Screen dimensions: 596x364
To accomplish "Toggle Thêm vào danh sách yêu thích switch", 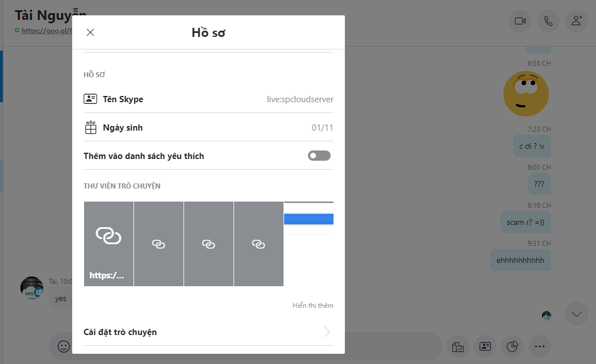I will [319, 156].
